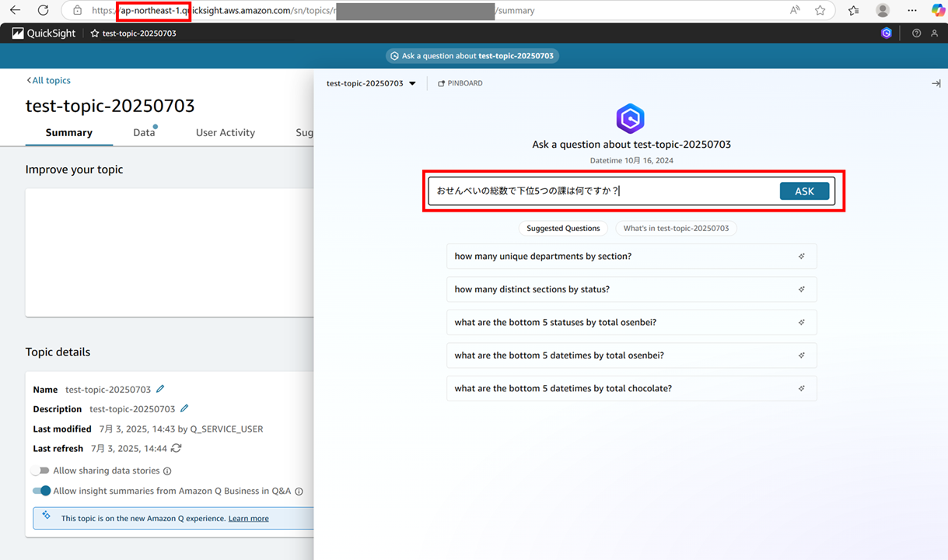Ask bottom 5 datetimes by total osenbei

click(631, 355)
